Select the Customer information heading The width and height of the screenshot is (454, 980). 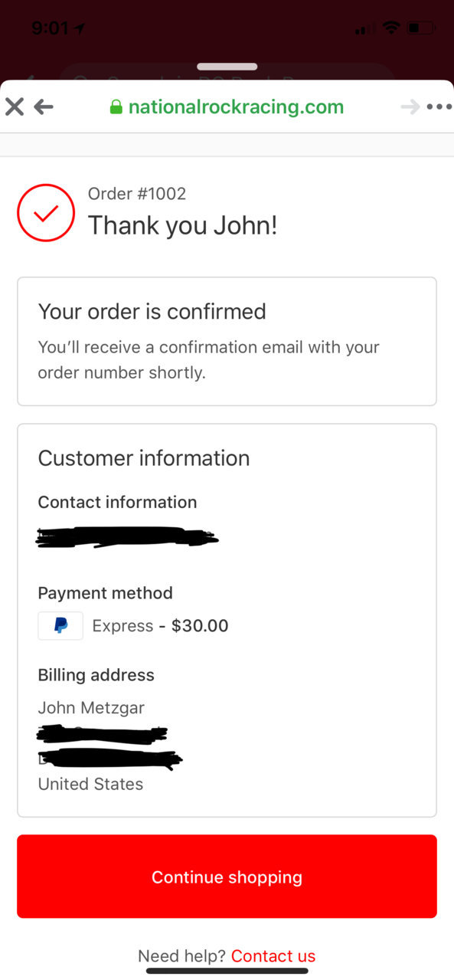pos(144,458)
